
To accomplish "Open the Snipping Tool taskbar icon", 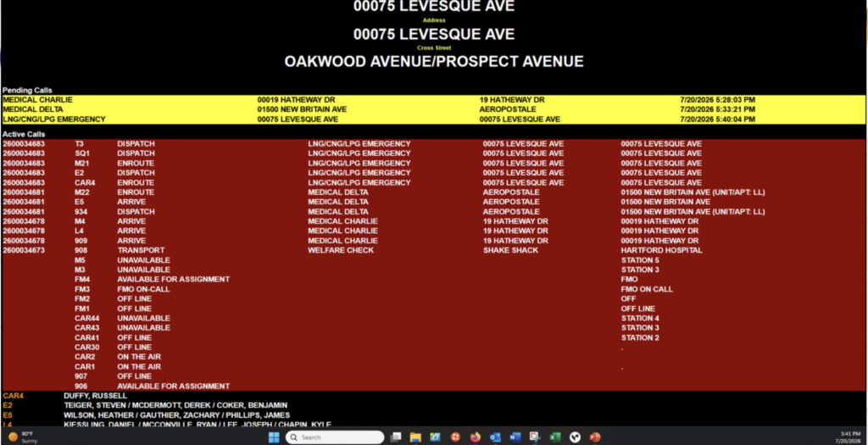I will pyautogui.click(x=535, y=437).
